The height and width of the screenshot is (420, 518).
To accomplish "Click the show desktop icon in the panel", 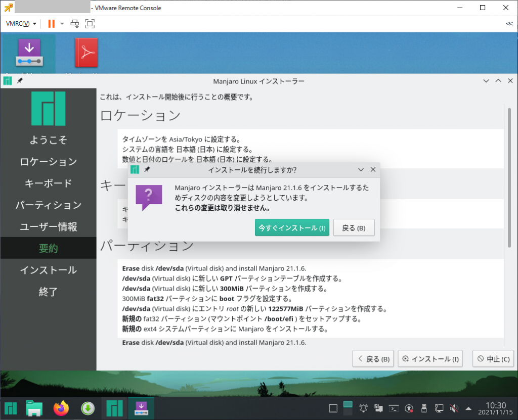I will click(333, 409).
